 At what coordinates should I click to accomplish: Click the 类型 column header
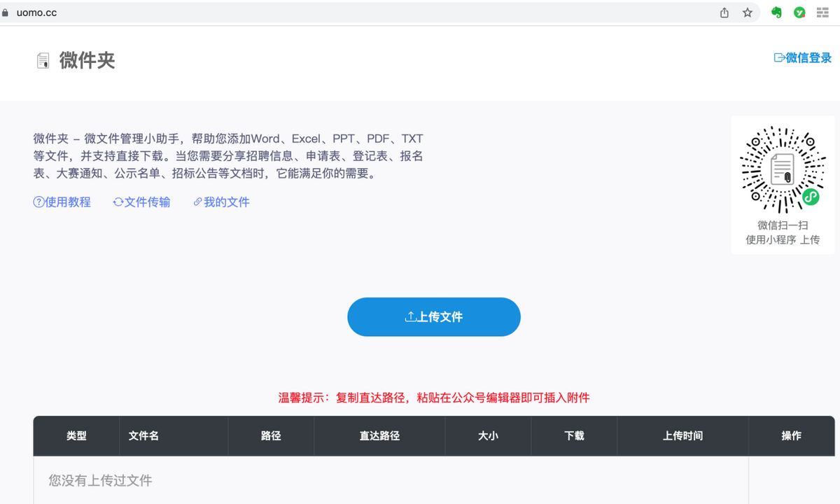pos(76,435)
